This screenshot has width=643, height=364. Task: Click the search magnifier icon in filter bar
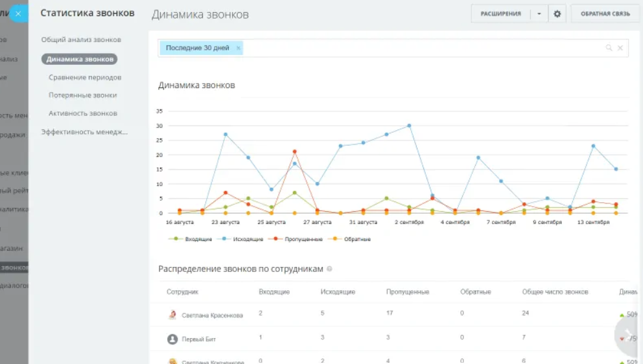click(609, 48)
